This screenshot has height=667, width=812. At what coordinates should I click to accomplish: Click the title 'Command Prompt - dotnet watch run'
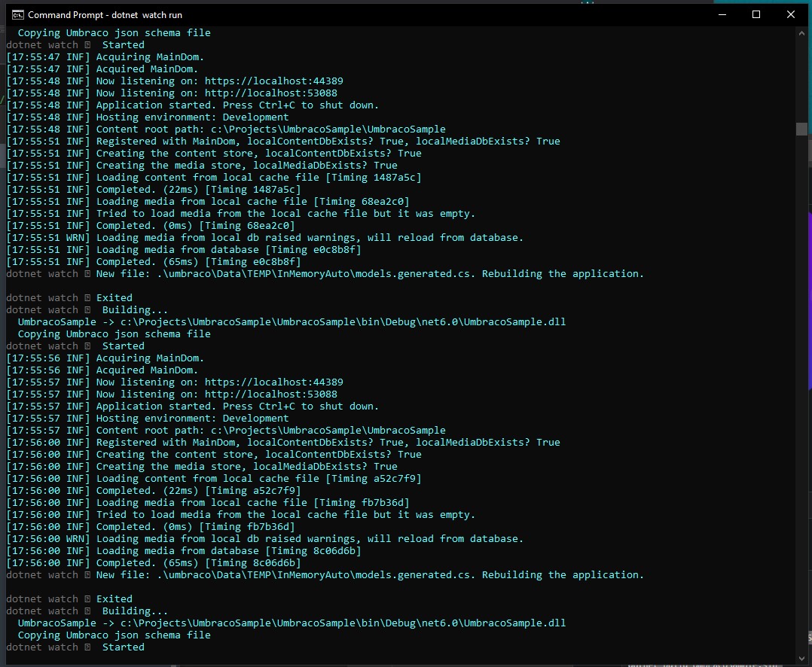point(105,15)
